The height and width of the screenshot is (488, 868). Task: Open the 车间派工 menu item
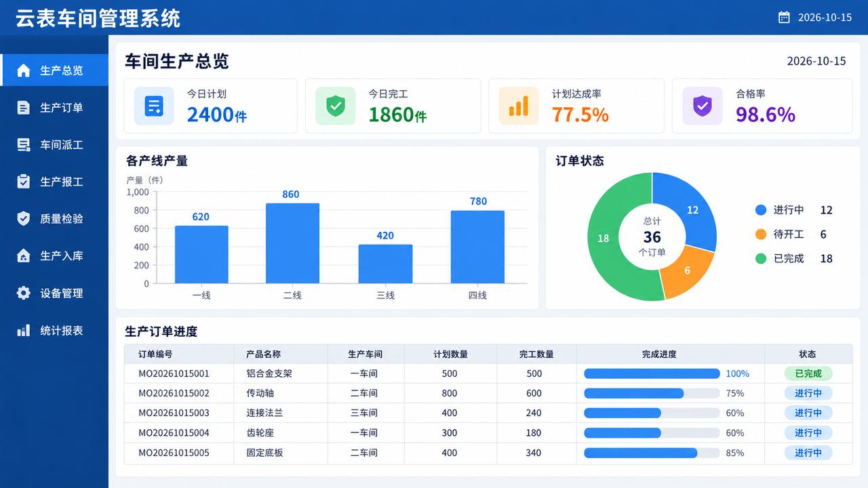54,144
